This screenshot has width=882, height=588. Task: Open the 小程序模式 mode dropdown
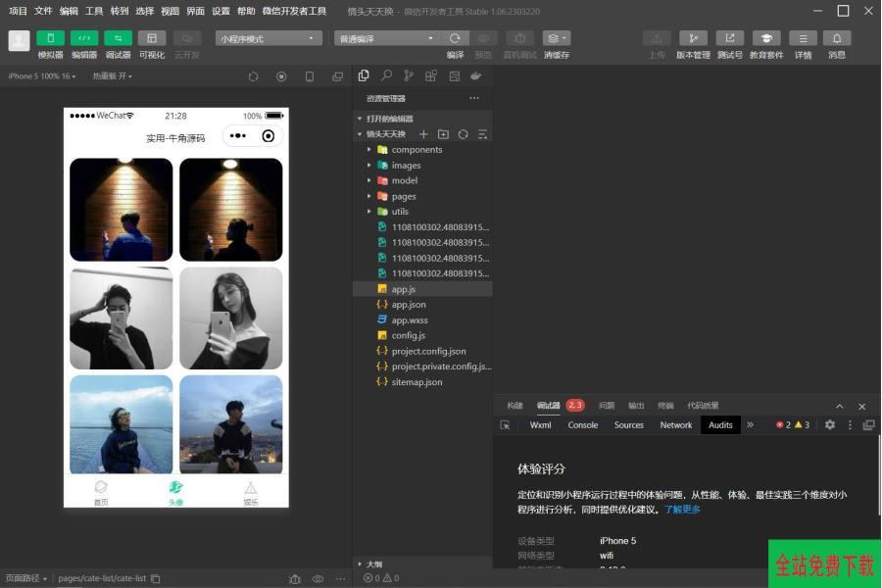(x=269, y=38)
